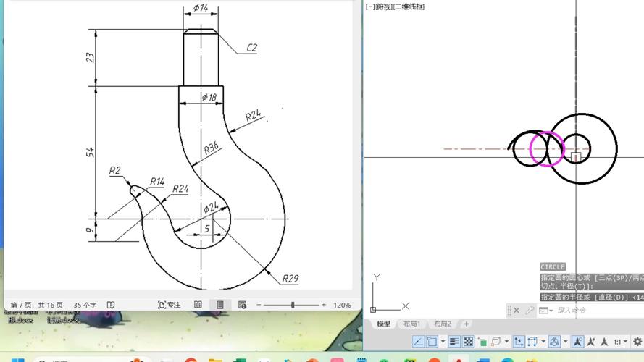This screenshot has height=362, width=644.
Task: Switch to Word Web Layout view icon
Action: [242, 305]
